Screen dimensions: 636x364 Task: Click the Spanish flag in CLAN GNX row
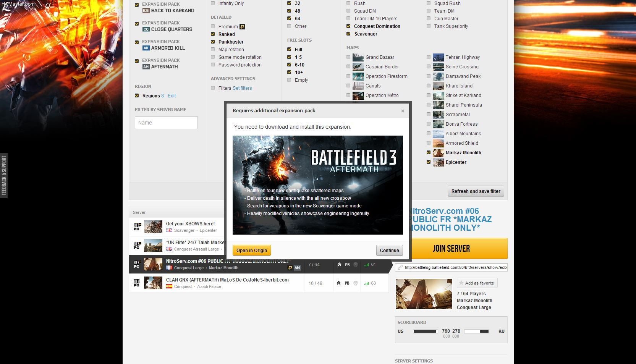[x=169, y=286]
